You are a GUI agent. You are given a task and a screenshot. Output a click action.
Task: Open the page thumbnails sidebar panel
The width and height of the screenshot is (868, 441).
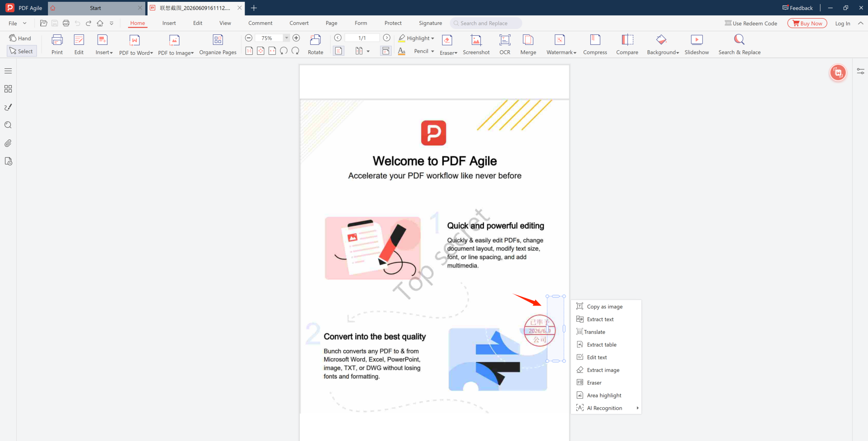coord(8,89)
